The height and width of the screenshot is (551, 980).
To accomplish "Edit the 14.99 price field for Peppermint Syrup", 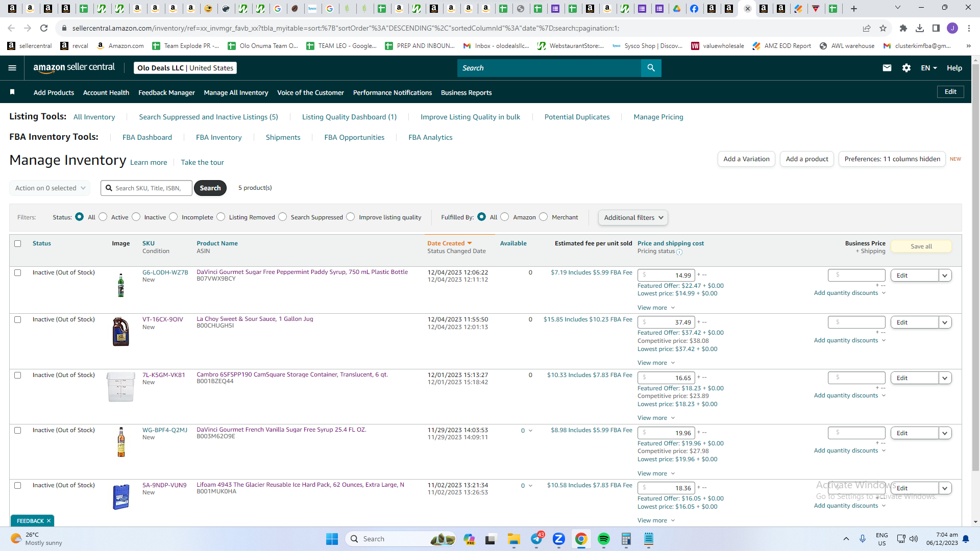I will pyautogui.click(x=666, y=275).
